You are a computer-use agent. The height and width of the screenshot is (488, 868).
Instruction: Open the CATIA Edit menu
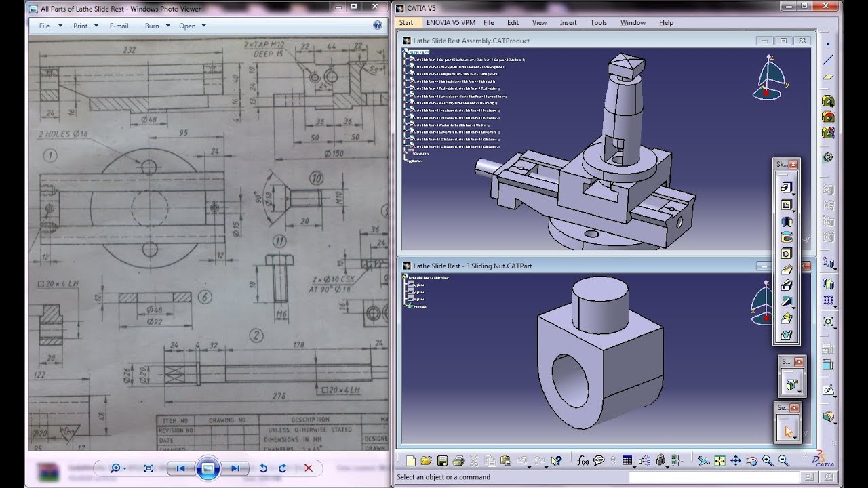point(513,22)
